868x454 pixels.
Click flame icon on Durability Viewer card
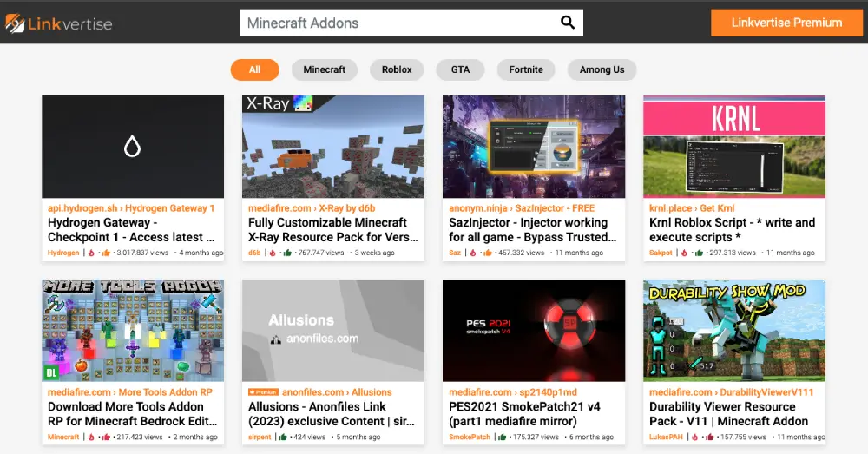coord(695,438)
